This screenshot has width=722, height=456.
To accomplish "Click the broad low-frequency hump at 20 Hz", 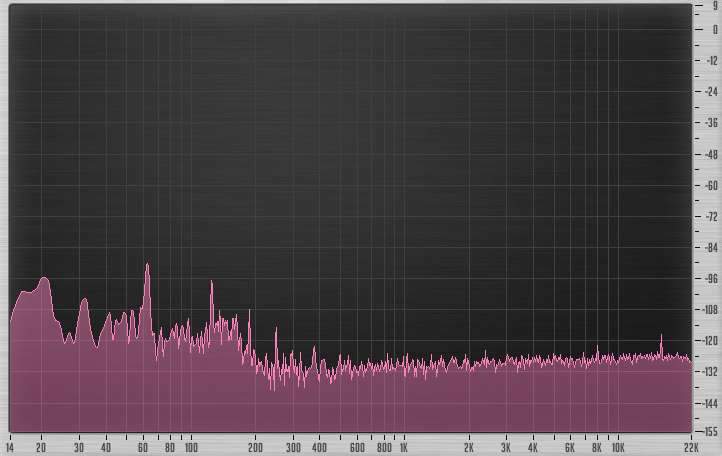I will pyautogui.click(x=43, y=281).
